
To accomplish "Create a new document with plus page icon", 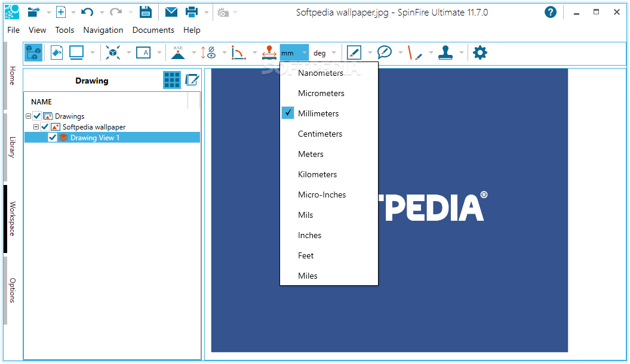I will [61, 12].
